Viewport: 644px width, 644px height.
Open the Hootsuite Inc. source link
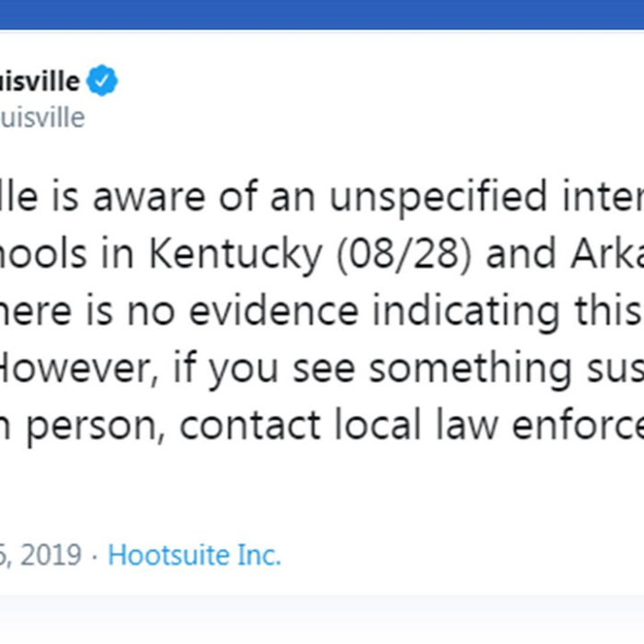[x=194, y=556]
